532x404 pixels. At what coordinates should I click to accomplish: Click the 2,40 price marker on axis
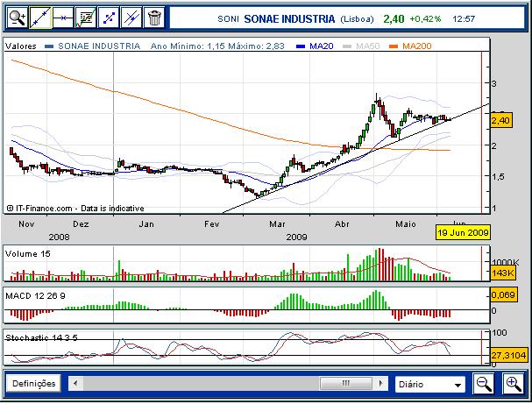pos(501,120)
